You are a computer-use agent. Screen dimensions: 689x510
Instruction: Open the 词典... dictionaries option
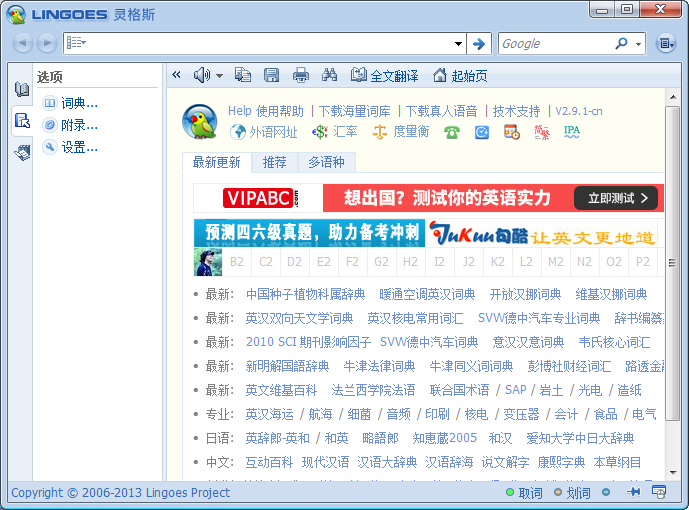pyautogui.click(x=70, y=103)
